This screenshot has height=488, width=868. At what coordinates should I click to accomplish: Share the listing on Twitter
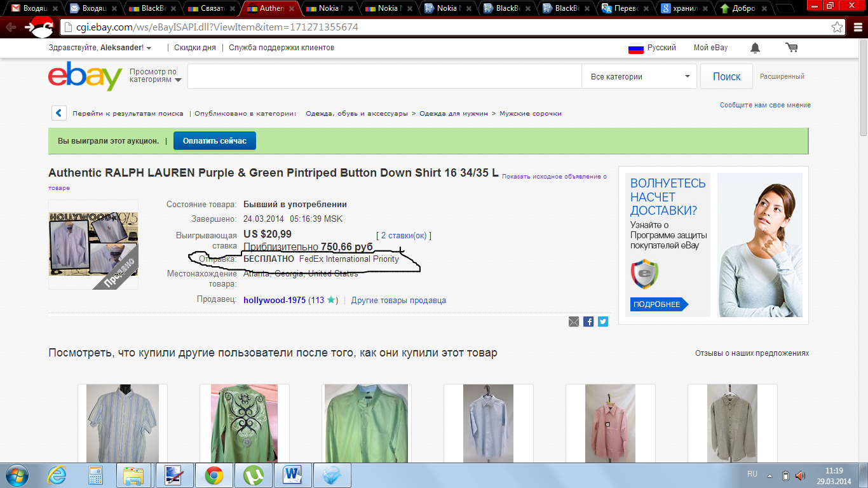tap(603, 322)
